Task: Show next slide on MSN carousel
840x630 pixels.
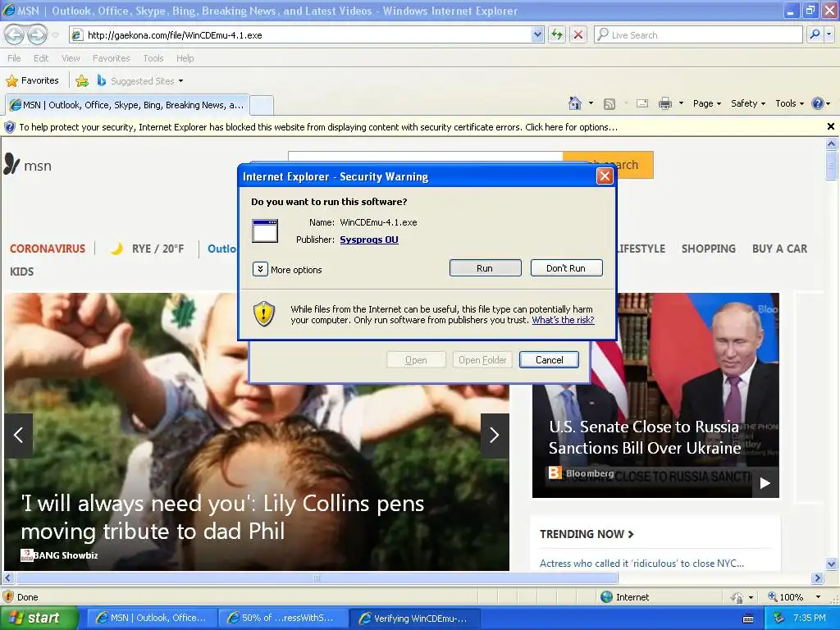Action: coord(495,435)
